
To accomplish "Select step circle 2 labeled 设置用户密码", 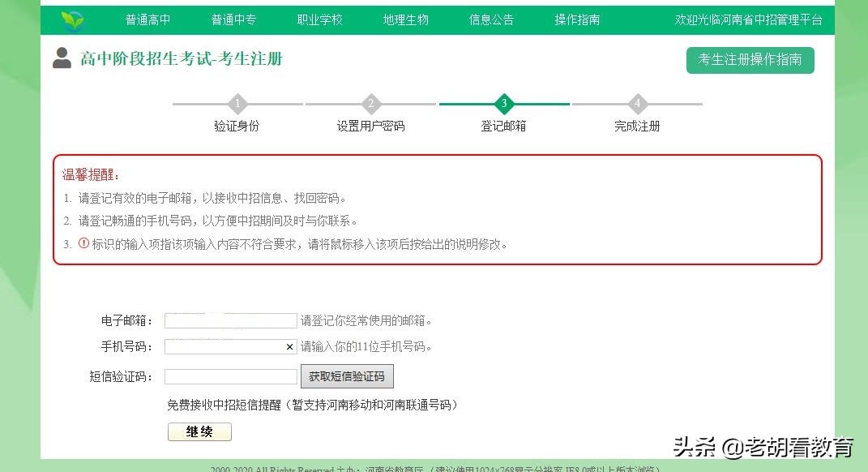I will coord(370,104).
